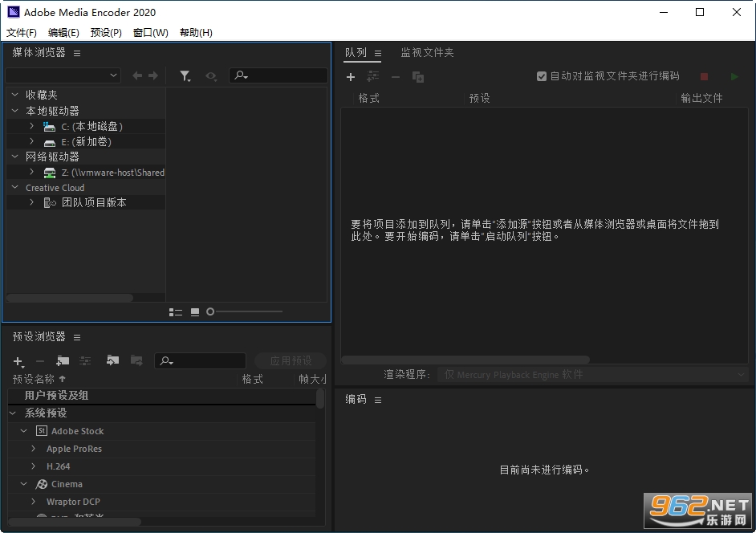Collapse the Cinema preset group
The image size is (756, 533).
23,484
